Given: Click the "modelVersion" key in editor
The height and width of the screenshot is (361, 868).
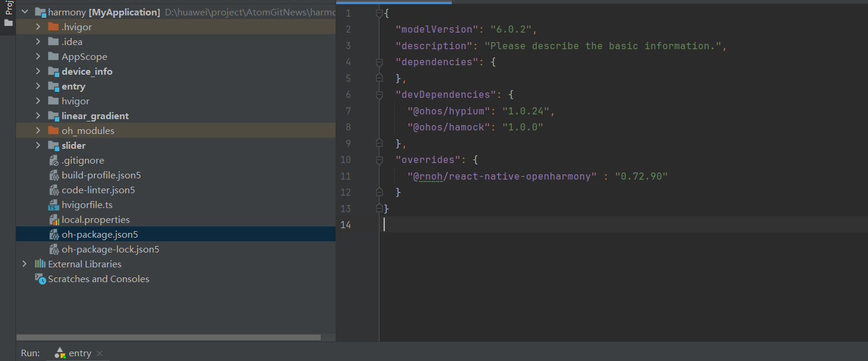Looking at the screenshot, I should point(437,29).
